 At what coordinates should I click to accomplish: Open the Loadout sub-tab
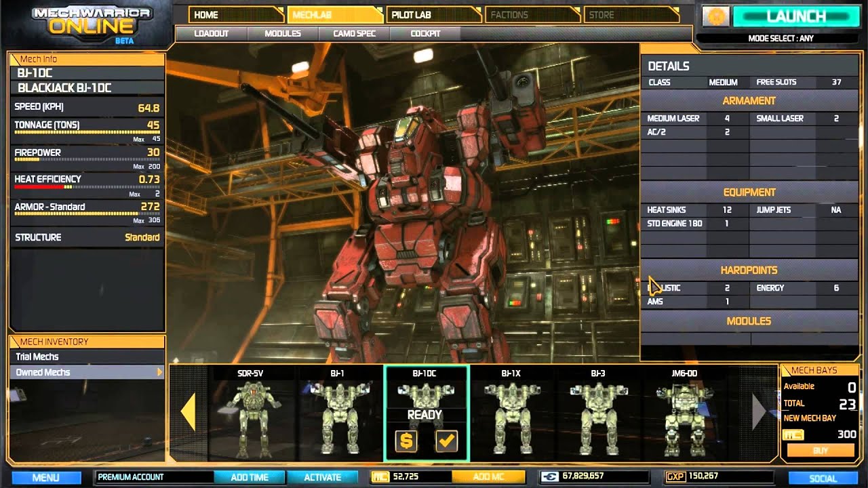[x=211, y=33]
